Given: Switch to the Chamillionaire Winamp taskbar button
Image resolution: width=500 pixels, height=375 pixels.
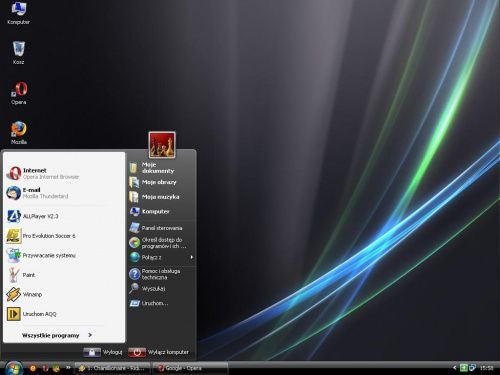Looking at the screenshot, I should [x=112, y=368].
